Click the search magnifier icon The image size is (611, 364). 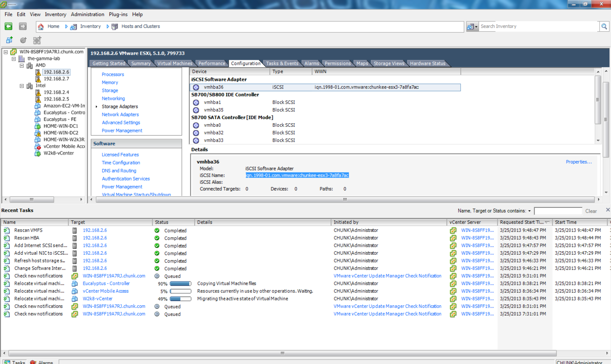(x=604, y=26)
